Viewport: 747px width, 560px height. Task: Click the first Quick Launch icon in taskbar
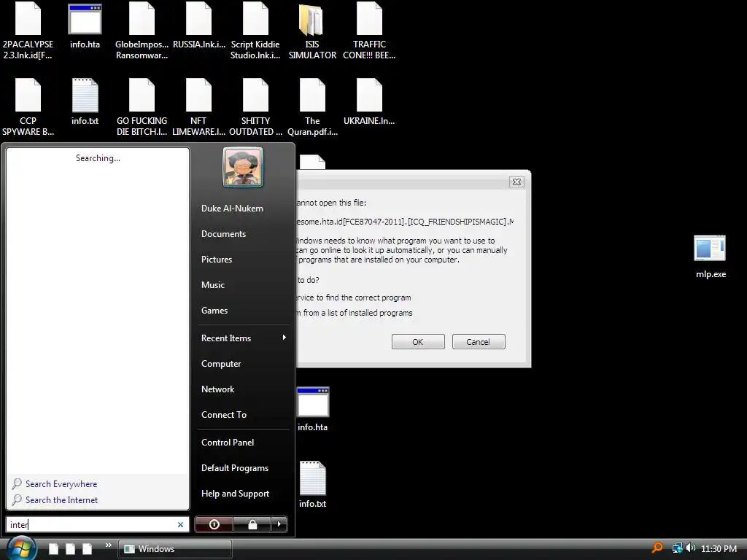(54, 548)
